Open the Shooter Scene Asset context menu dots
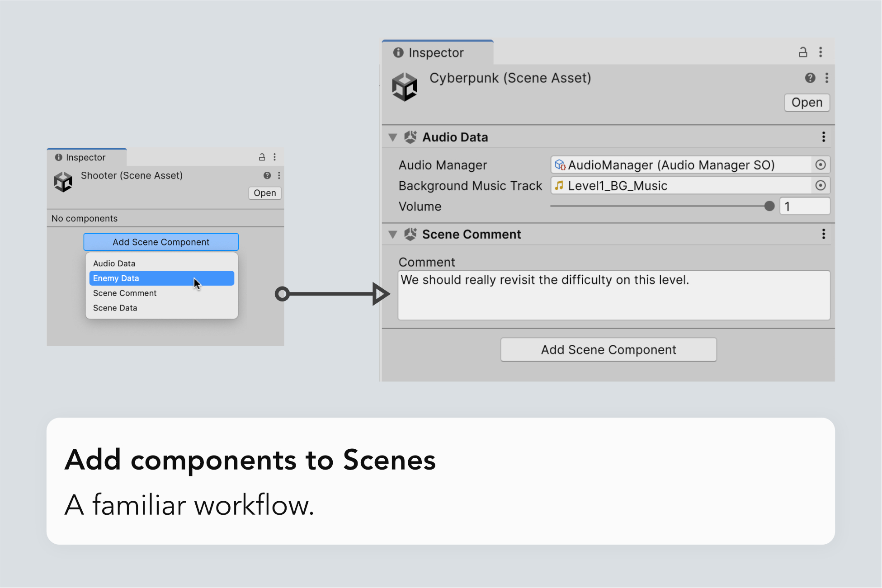This screenshot has width=882, height=588. (x=279, y=175)
